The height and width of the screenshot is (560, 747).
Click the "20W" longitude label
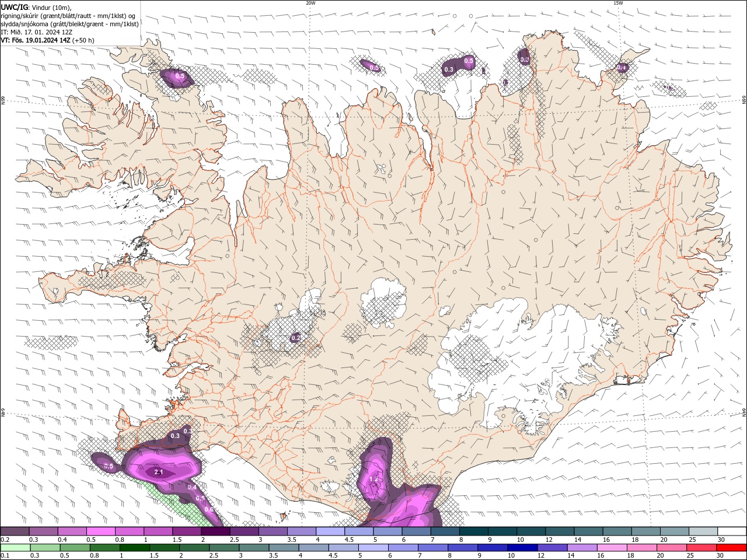point(310,3)
